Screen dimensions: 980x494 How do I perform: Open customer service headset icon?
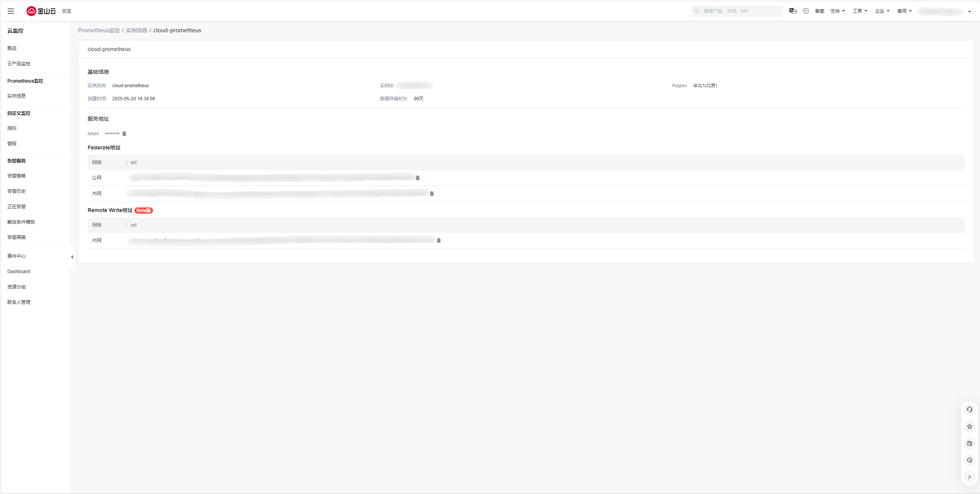point(969,409)
